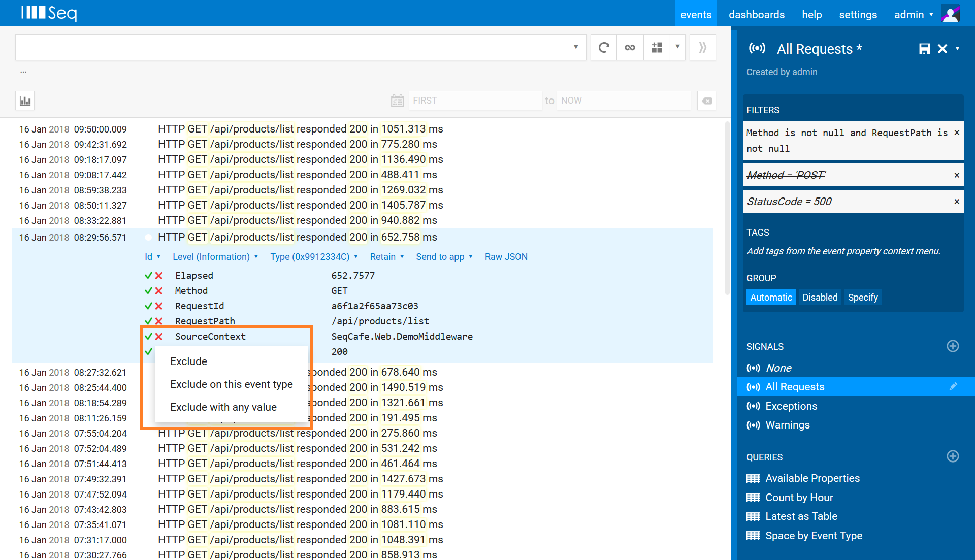
Task: Click the add to dashboard grid icon
Action: [x=657, y=48]
